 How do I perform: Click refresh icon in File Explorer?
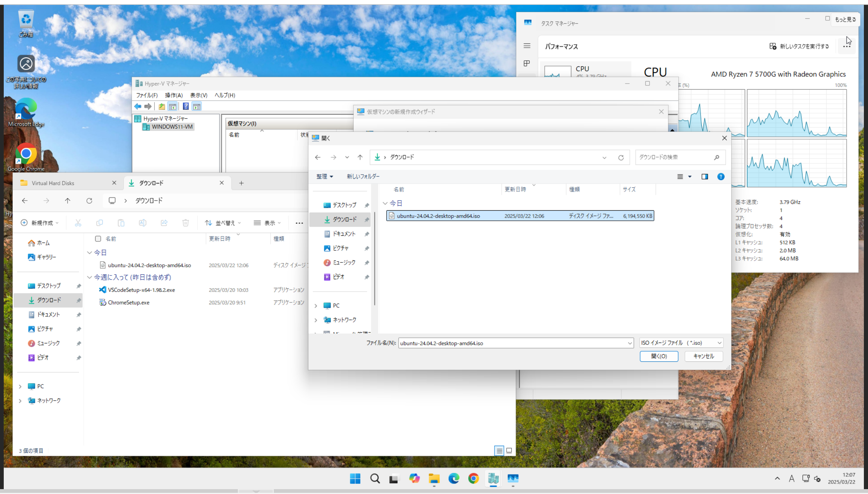coord(89,201)
